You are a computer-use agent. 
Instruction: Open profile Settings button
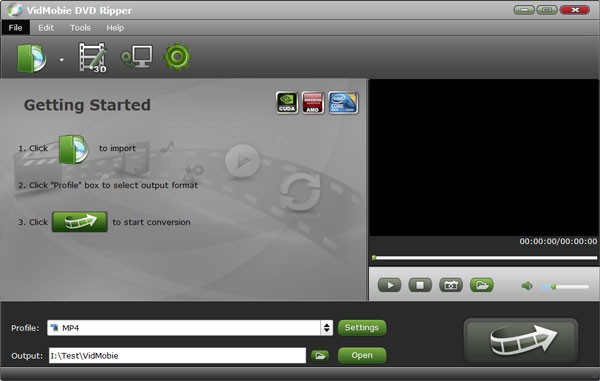(362, 328)
